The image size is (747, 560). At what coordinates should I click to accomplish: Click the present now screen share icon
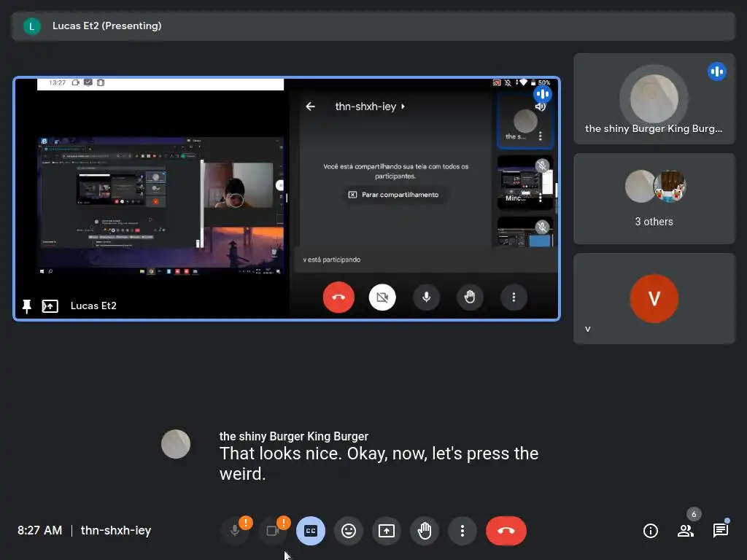(387, 531)
